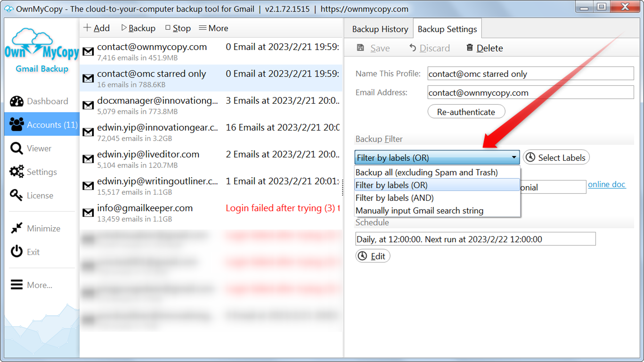This screenshot has height=362, width=644.
Task: Choose Filter by labels (AND) option
Action: pos(437,197)
